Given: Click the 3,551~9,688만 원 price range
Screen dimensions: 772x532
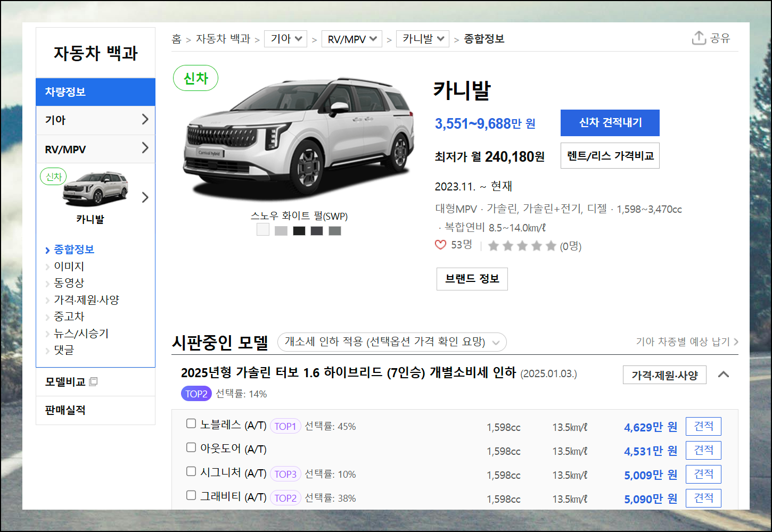Looking at the screenshot, I should (x=485, y=123).
